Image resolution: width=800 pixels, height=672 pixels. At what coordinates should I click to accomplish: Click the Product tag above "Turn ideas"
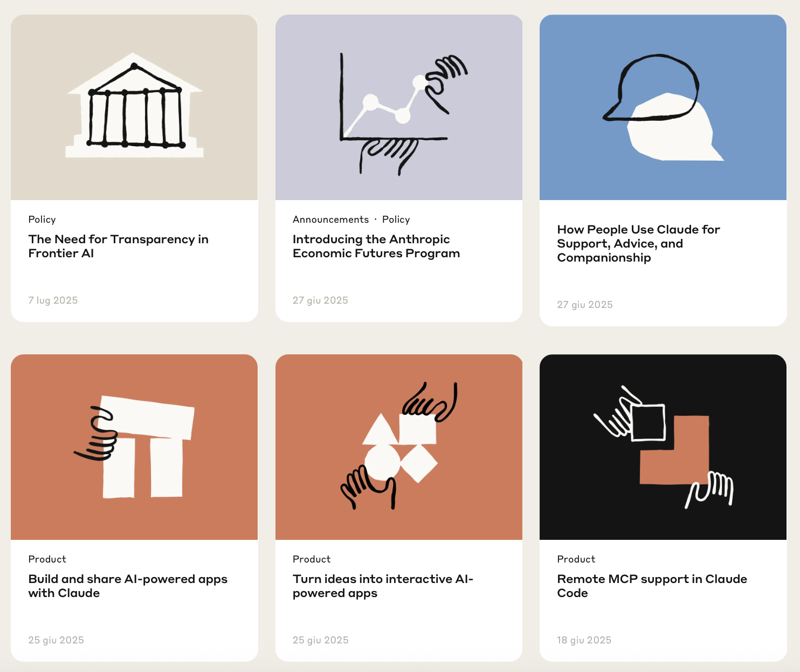coord(312,559)
